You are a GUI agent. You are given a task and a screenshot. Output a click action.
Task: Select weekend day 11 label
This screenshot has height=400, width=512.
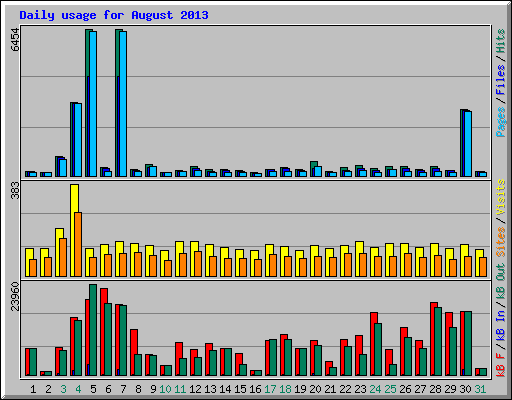tap(180, 389)
